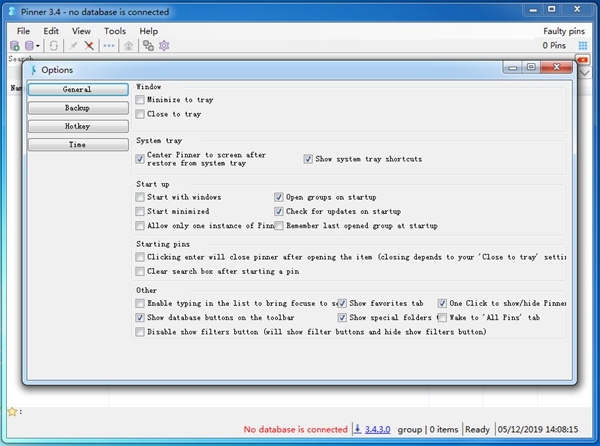This screenshot has height=446, width=600.
Task: Uncheck Open groups on startup
Action: (x=279, y=197)
